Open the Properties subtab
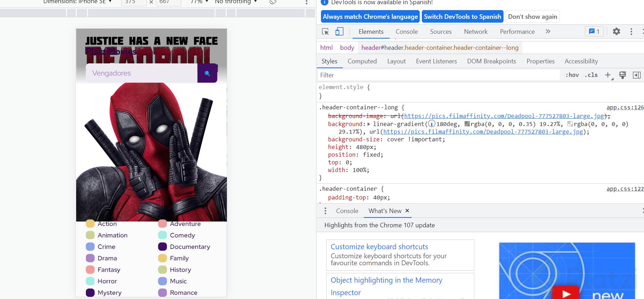 pyautogui.click(x=540, y=61)
